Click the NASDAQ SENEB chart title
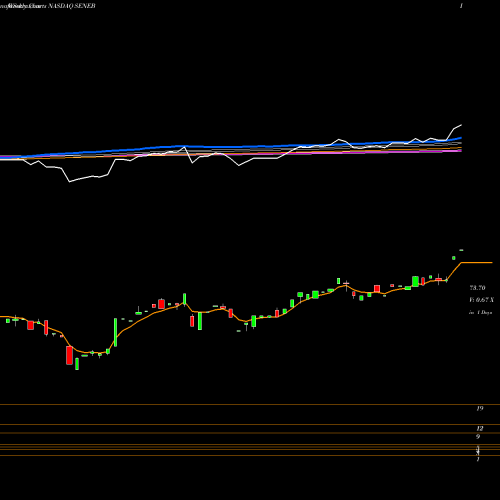 pos(72,6)
